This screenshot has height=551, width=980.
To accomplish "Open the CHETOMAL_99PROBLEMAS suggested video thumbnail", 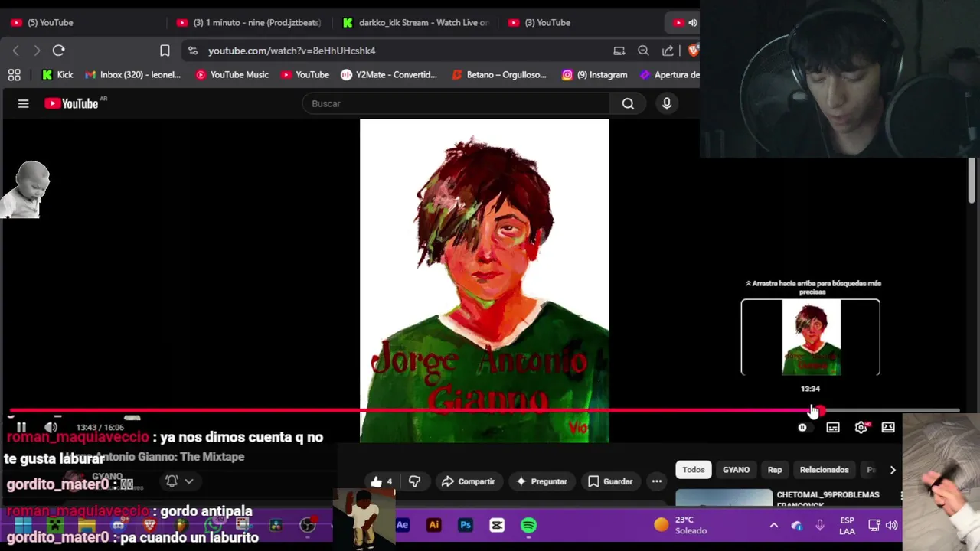I will (x=724, y=497).
